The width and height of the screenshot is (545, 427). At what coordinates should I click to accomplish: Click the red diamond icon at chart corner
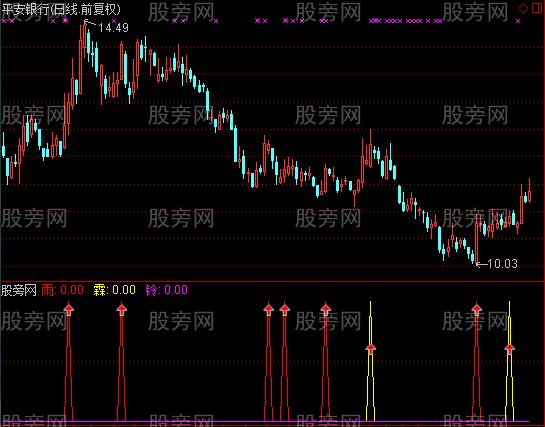(x=523, y=8)
